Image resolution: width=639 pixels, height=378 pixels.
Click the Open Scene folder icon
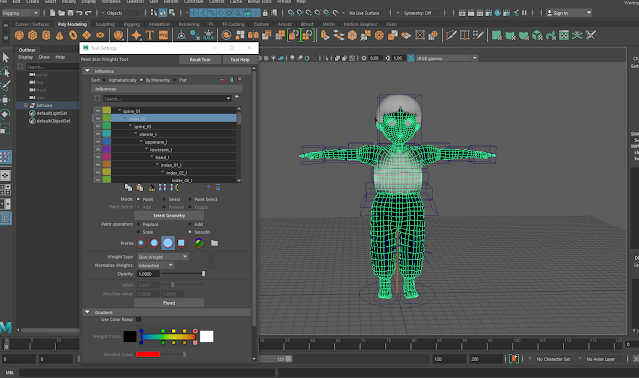click(x=61, y=13)
